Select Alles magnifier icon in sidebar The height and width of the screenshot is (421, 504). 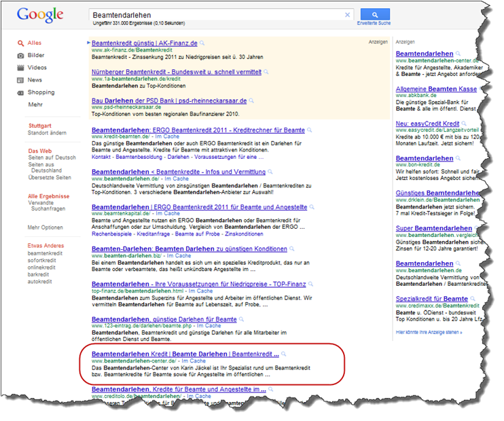[20, 43]
